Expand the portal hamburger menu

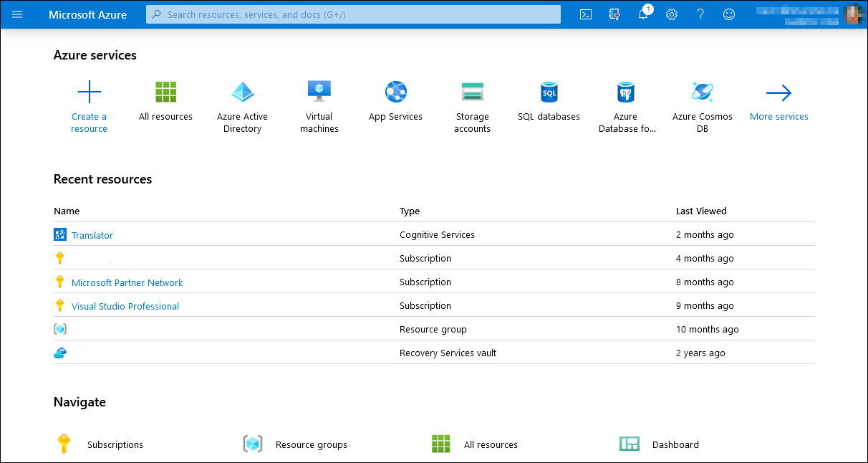coord(17,14)
